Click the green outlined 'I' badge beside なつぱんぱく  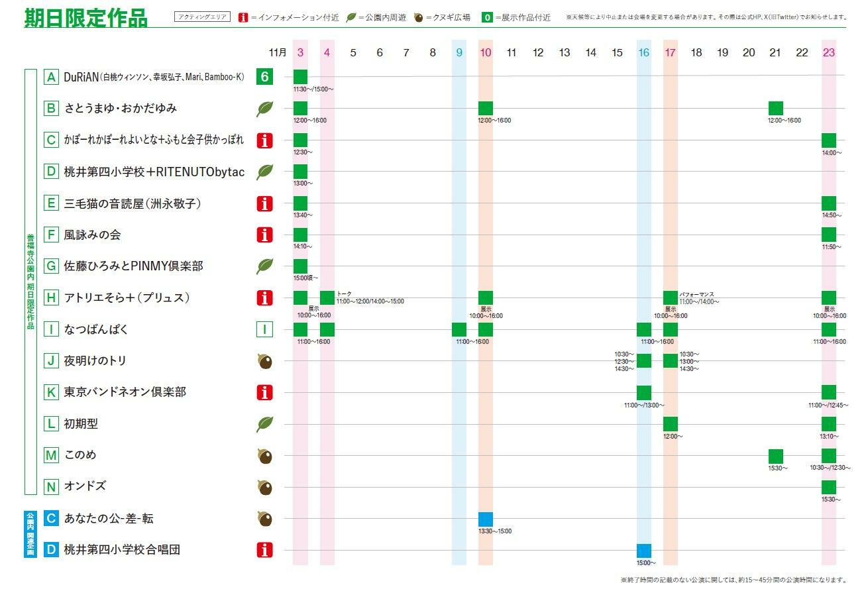(264, 329)
